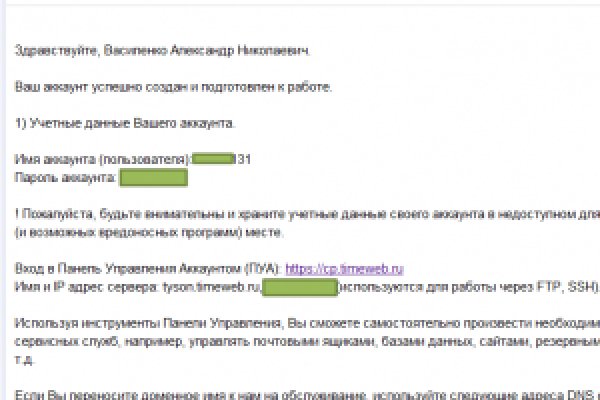Click the label 'Имя аккаунта (пользователя):'
The width and height of the screenshot is (600, 400).
pos(103,159)
